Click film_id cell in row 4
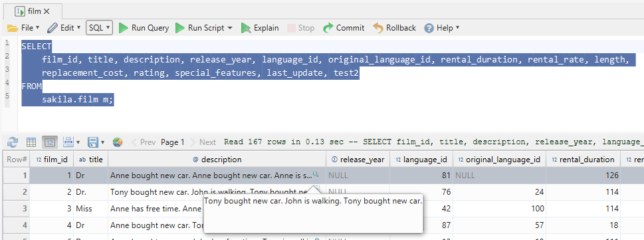This screenshot has width=644, height=240. tap(52, 225)
